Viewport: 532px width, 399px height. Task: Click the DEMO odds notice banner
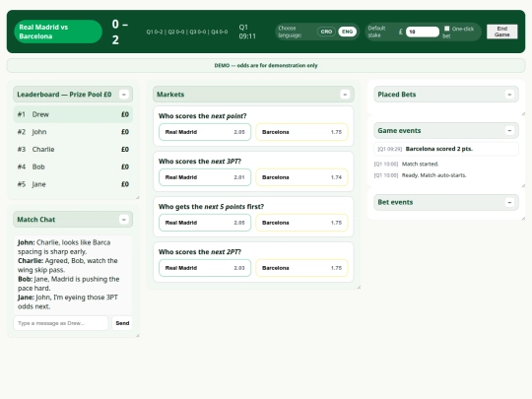coord(266,65)
